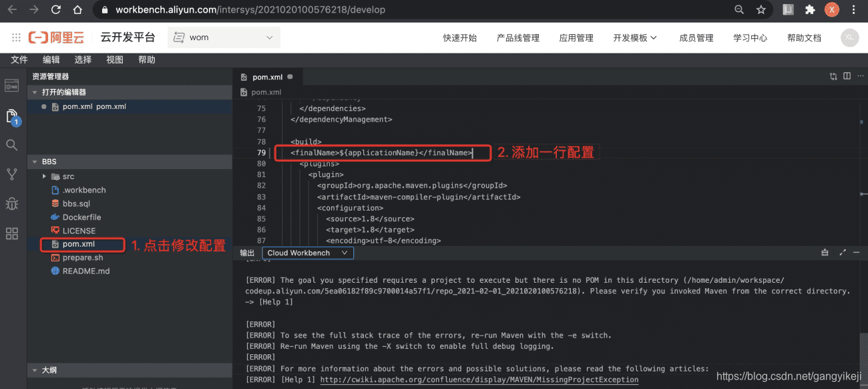Viewport: 868px width, 389px height.
Task: Click the browser address bar URL
Action: click(250, 10)
